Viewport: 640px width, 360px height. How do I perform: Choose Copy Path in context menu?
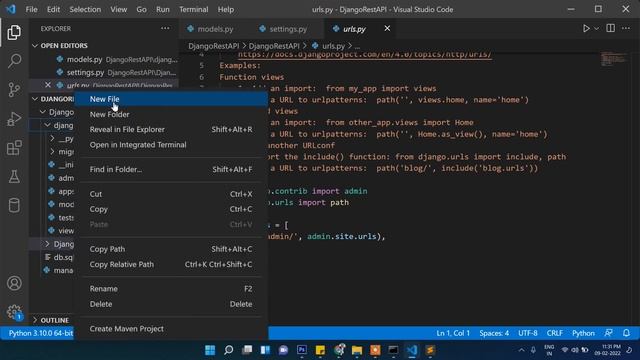[x=171, y=249]
